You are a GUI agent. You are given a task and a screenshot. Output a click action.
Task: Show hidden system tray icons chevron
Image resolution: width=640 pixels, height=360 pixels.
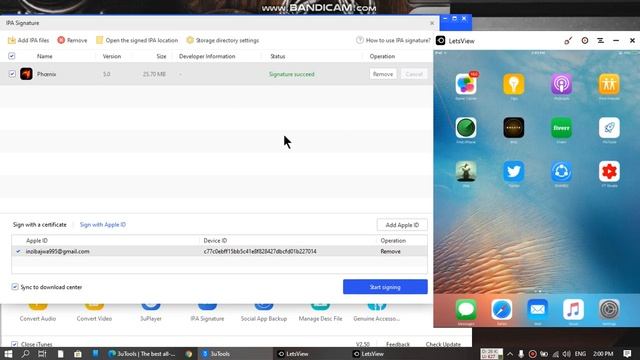(x=510, y=354)
